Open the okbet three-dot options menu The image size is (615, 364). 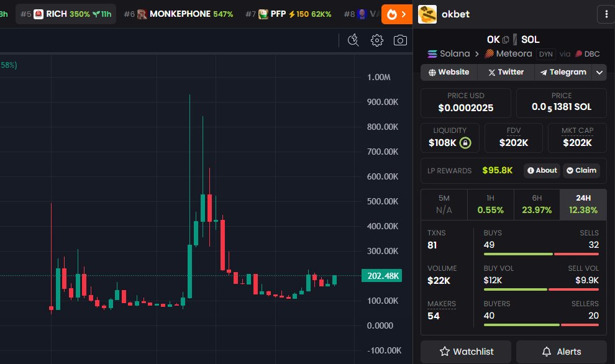[x=606, y=14]
